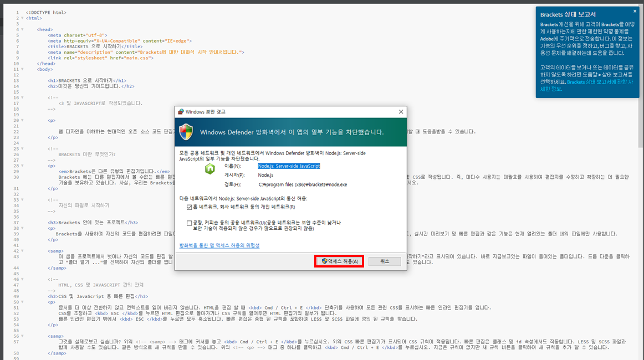This screenshot has height=360, width=644.
Task: Collapse the comment fold arrow on line 25
Action: click(x=22, y=148)
